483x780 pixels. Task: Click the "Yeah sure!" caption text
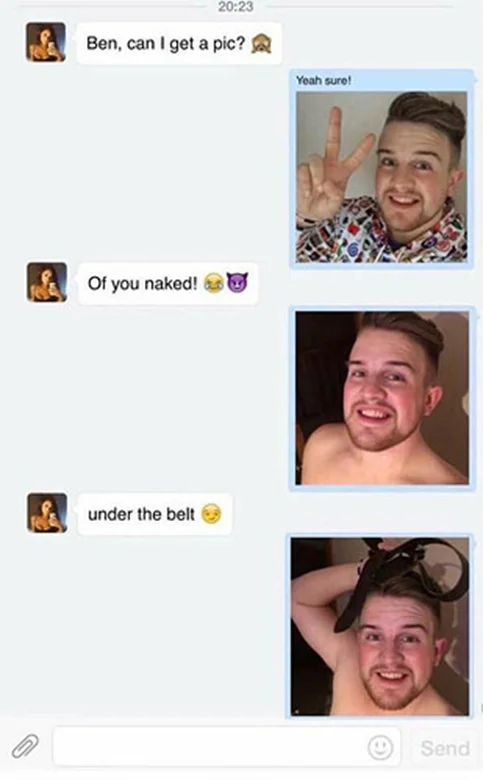click(323, 80)
